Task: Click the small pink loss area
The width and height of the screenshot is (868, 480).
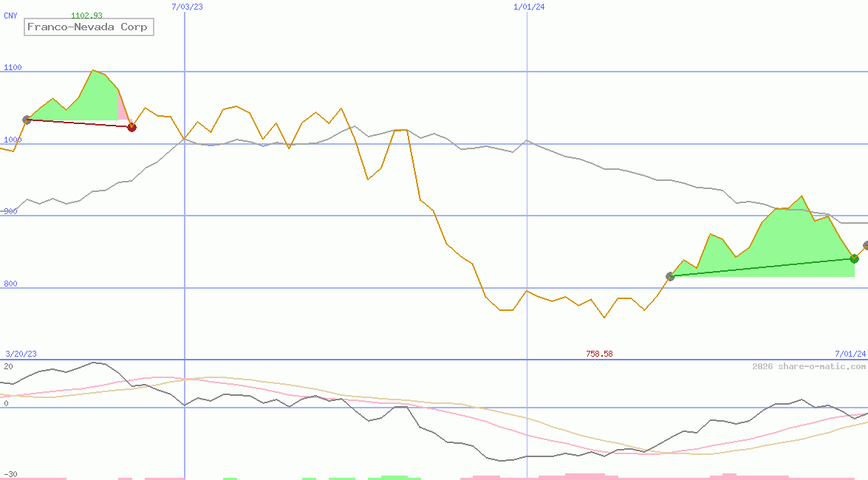Action: [123, 109]
